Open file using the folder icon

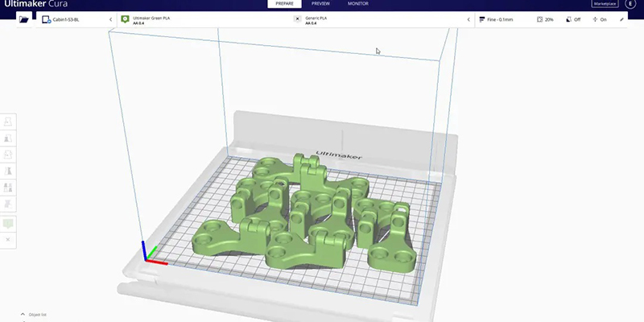point(23,19)
